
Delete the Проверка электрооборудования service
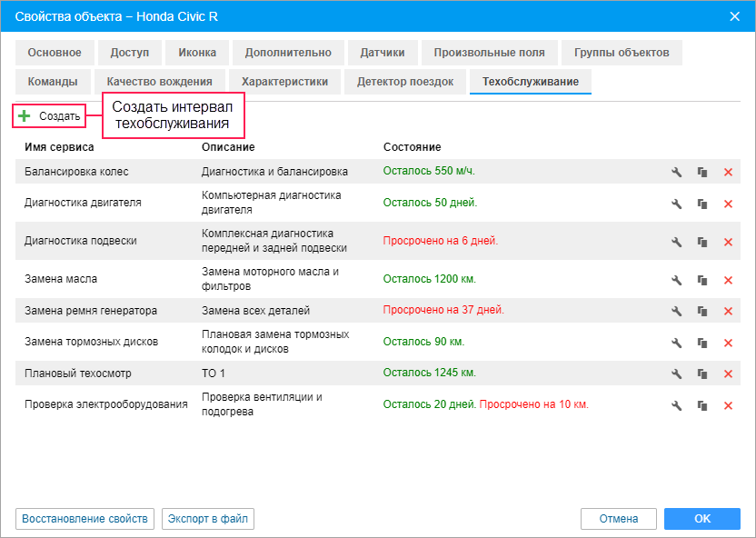tap(728, 405)
